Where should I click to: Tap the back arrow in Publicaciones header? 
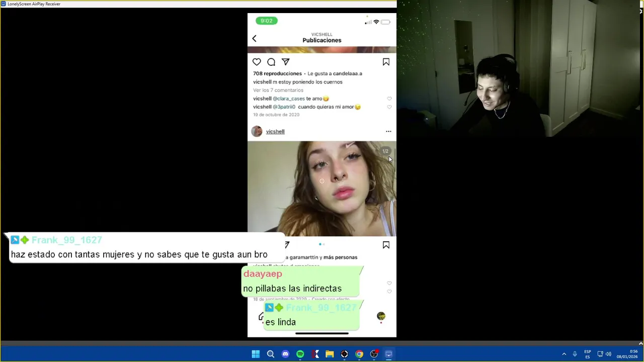254,39
